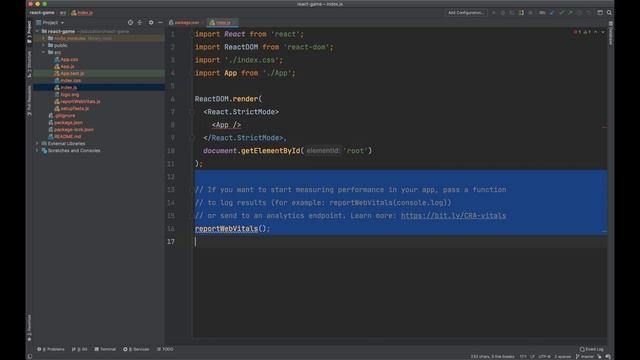Viewport: 640px width, 360px height.
Task: Click react-game breadcrumb in navigation bar
Action: click(42, 13)
